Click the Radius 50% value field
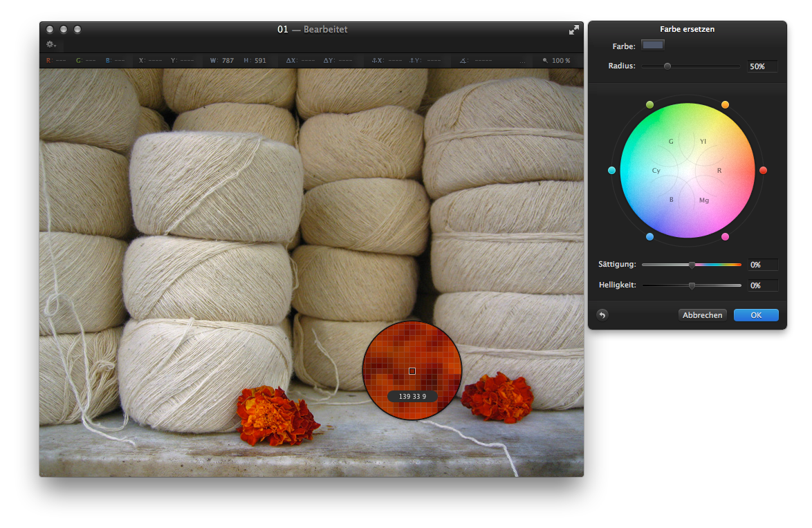The height and width of the screenshot is (528, 812). pos(762,66)
